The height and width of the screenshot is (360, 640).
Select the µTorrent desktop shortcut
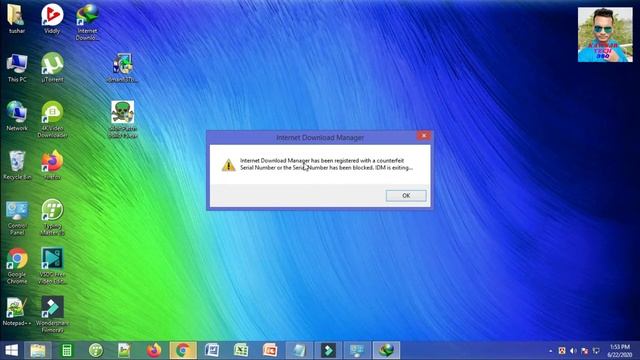coord(52,68)
